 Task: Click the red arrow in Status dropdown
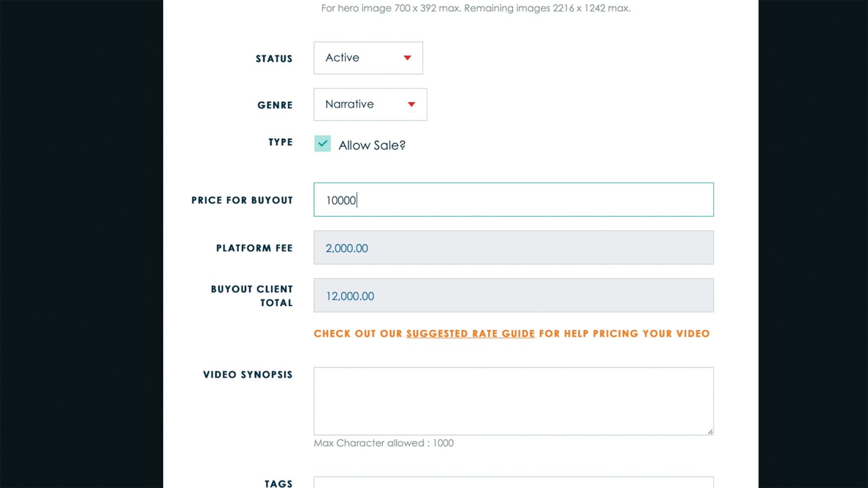[x=407, y=58]
